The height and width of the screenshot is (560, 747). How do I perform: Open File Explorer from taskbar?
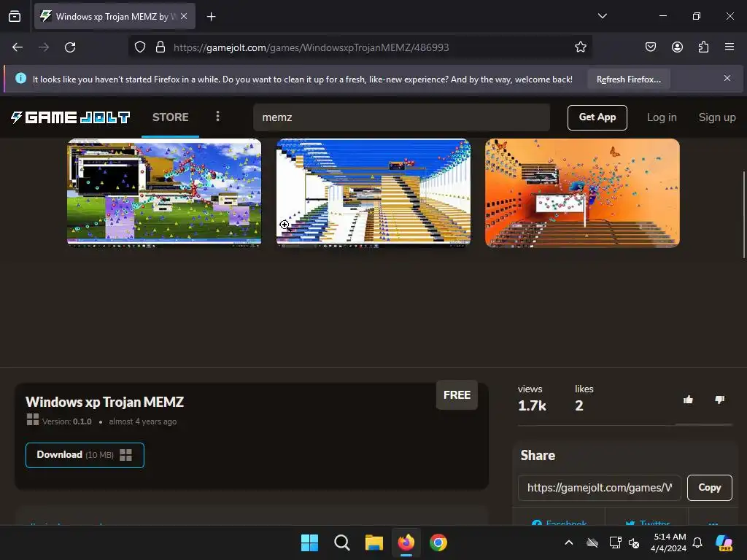[x=374, y=542]
